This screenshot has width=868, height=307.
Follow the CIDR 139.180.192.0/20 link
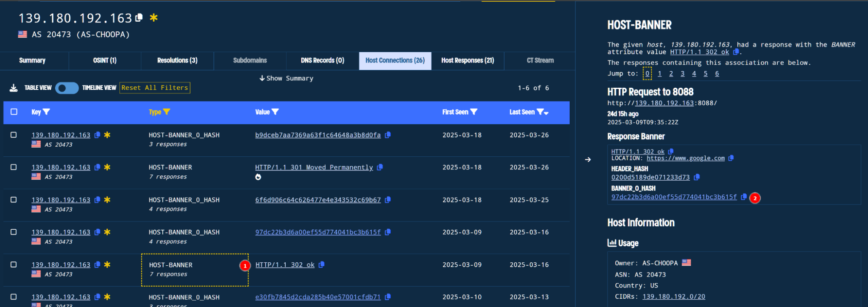pyautogui.click(x=674, y=297)
